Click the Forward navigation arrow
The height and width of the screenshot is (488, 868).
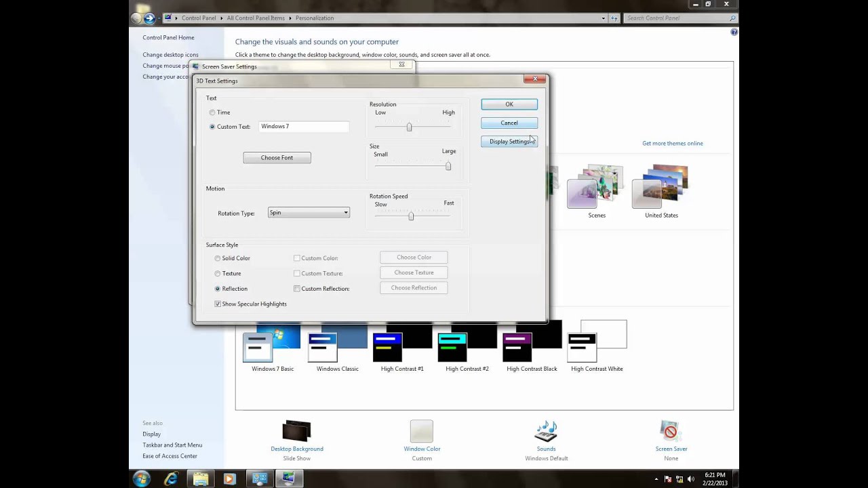(x=149, y=18)
